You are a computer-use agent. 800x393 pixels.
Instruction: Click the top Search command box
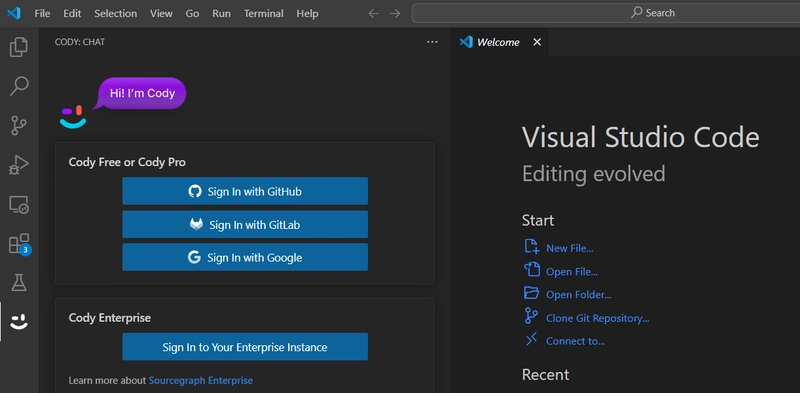point(606,13)
